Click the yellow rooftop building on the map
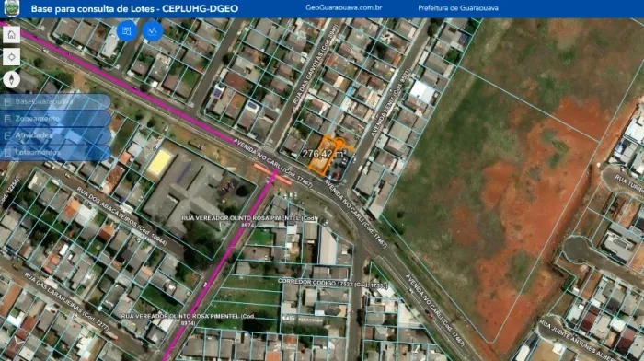The height and width of the screenshot is (361, 644). click(159, 163)
